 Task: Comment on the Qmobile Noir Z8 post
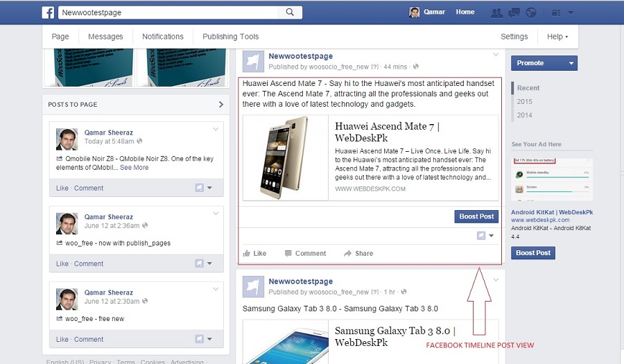coord(88,188)
